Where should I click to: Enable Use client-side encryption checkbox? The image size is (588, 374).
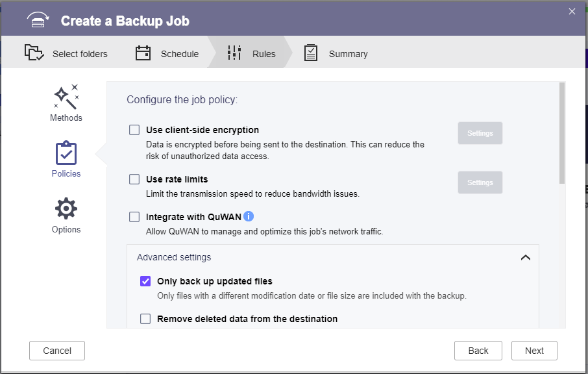[x=134, y=130]
